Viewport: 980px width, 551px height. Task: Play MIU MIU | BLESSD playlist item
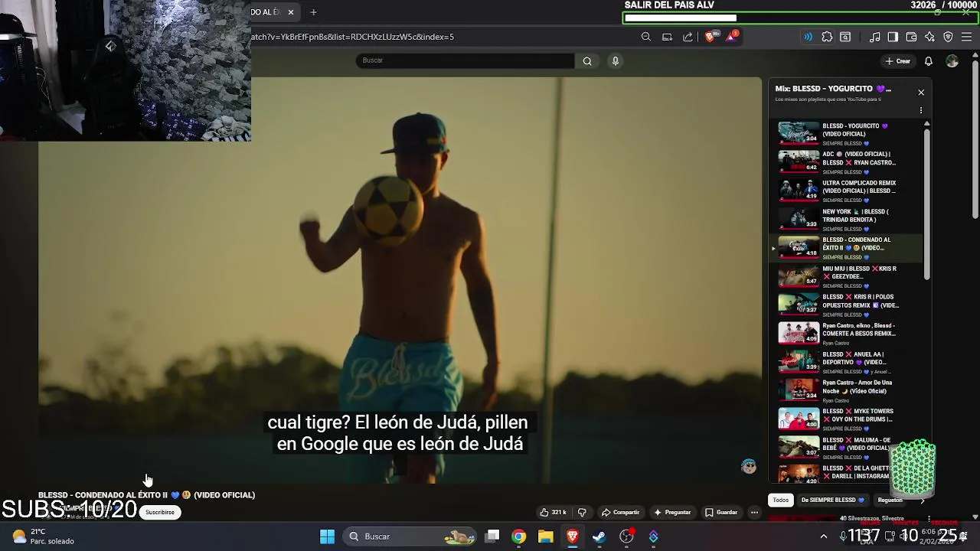846,275
